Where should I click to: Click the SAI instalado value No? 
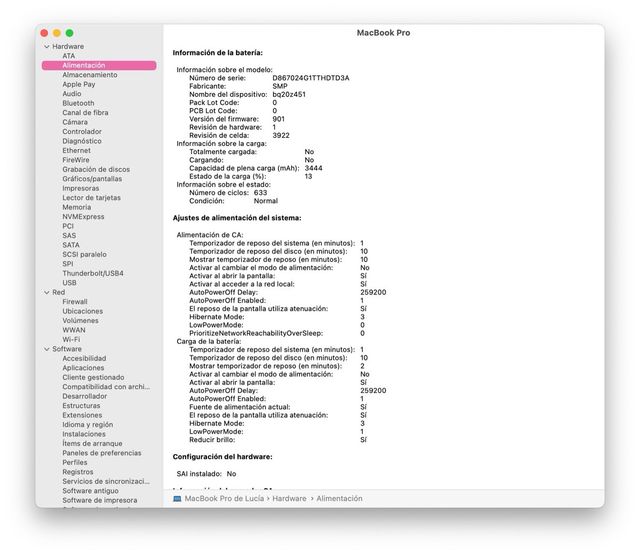(x=231, y=474)
